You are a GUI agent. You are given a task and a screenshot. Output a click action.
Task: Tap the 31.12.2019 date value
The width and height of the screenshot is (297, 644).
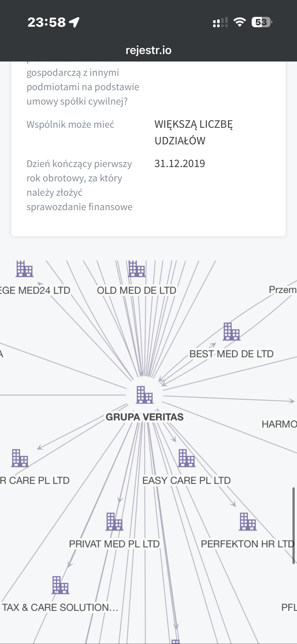tap(180, 164)
